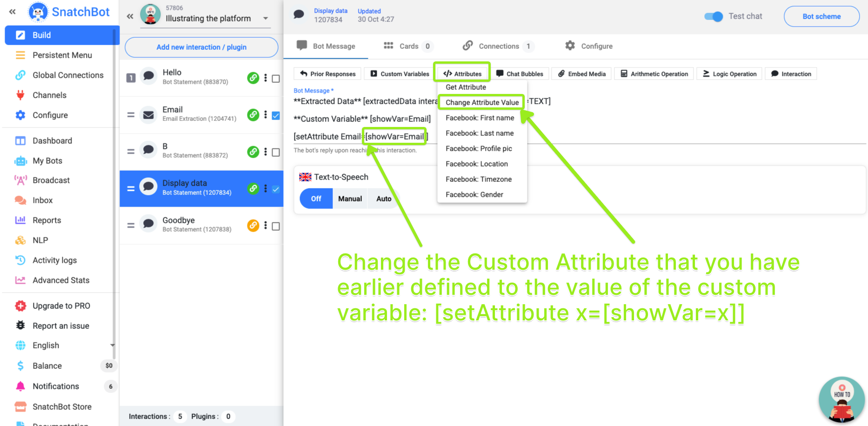The width and height of the screenshot is (868, 426).
Task: Click the Notifications bell icon
Action: click(20, 386)
